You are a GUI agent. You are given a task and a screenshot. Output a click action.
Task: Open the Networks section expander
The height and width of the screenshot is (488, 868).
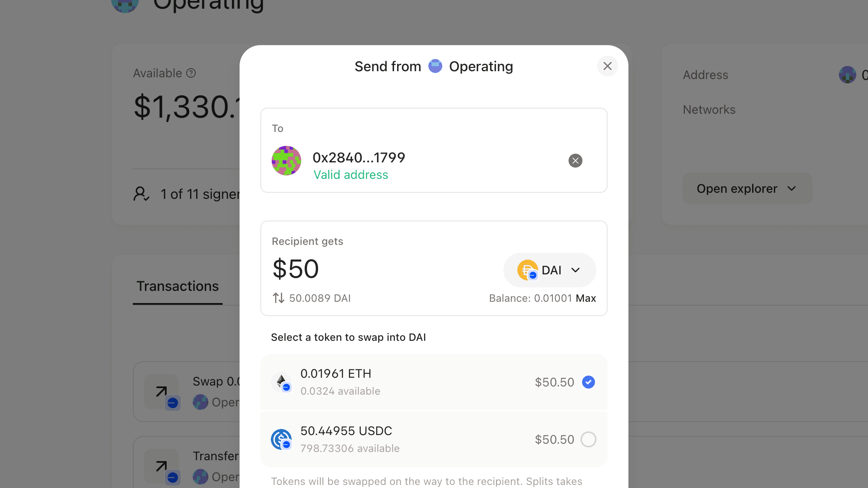708,109
